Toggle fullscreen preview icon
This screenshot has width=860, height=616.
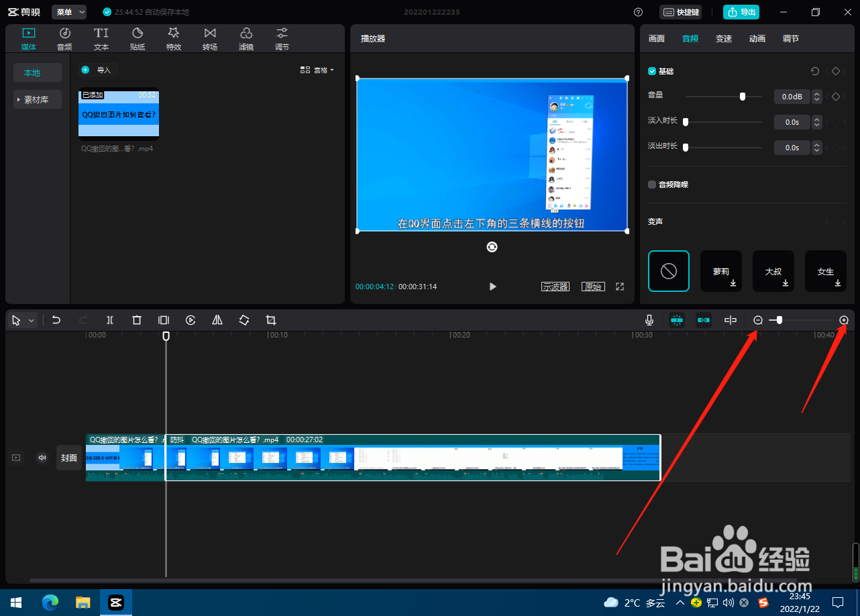click(x=620, y=287)
